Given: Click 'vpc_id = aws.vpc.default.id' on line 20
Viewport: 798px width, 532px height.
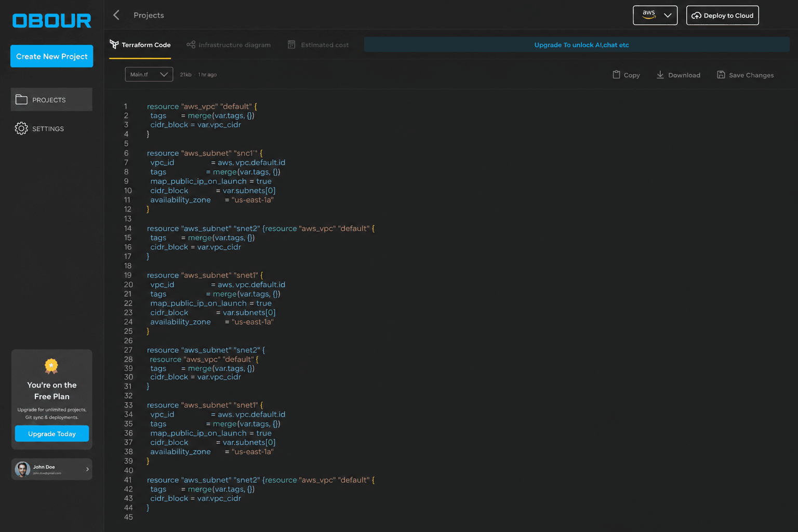Looking at the screenshot, I should pyautogui.click(x=218, y=285).
